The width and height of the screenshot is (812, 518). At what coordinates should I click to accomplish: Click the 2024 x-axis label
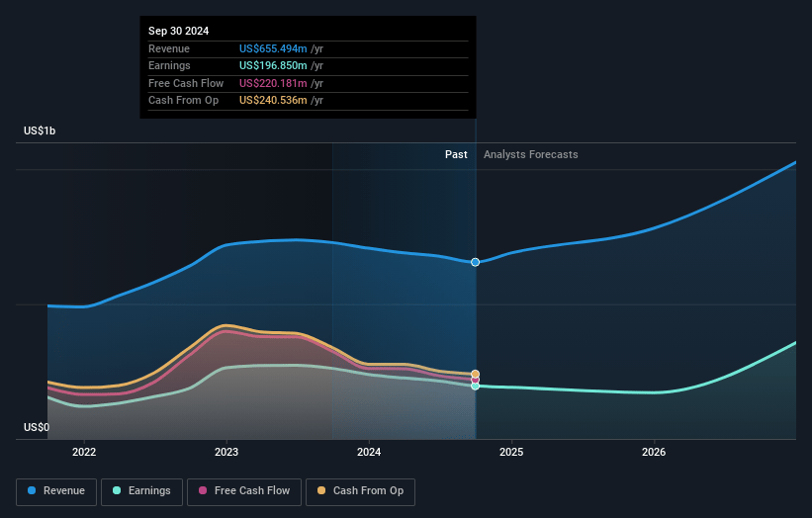tap(369, 452)
